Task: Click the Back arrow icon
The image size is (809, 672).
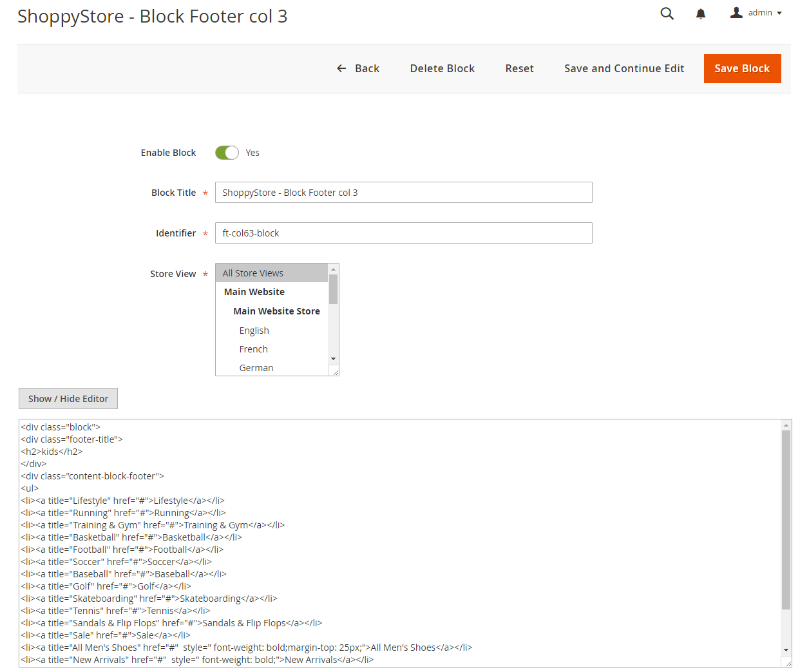Action: [341, 68]
